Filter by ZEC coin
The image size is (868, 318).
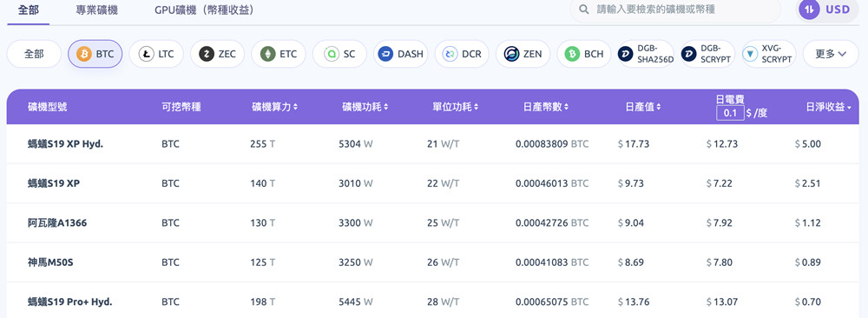tap(218, 54)
